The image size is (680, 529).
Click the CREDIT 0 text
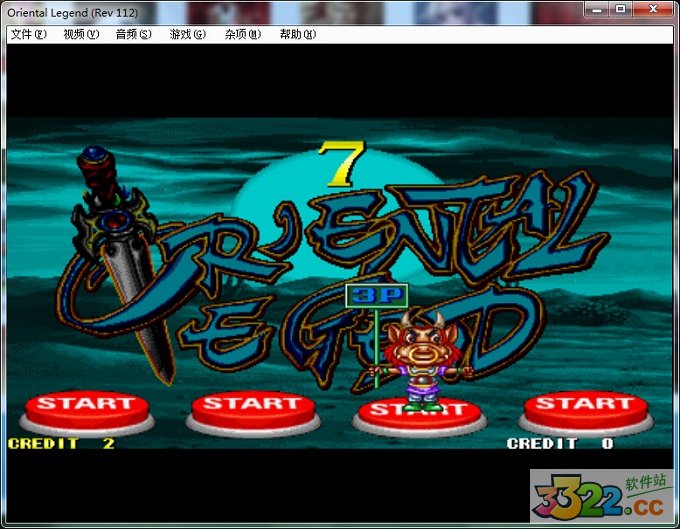pos(560,444)
